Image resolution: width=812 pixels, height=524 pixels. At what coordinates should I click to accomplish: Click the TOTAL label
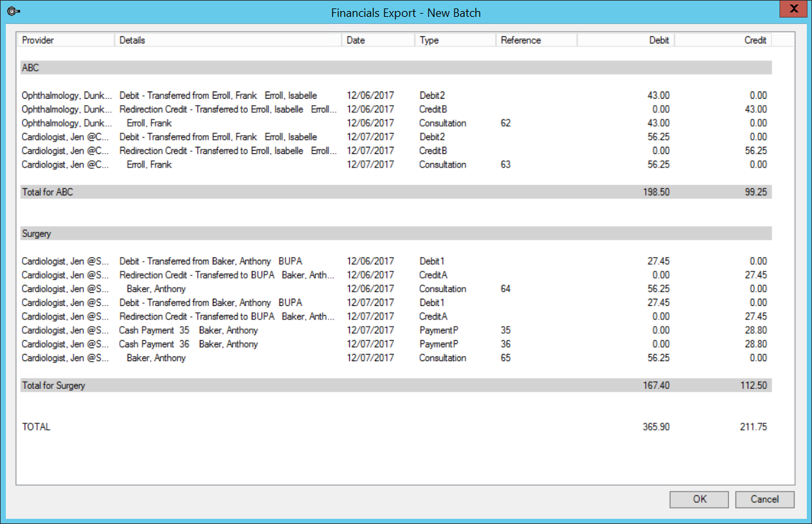tap(36, 427)
